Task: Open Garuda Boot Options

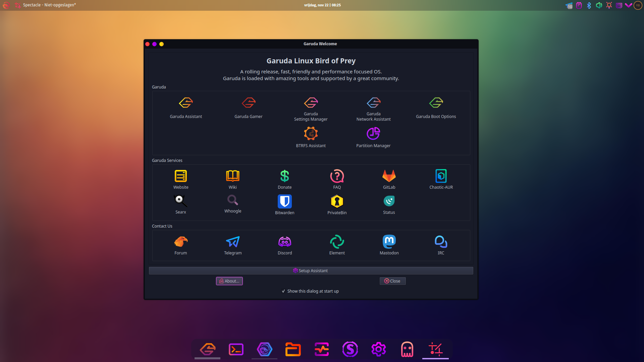Action: [436, 108]
